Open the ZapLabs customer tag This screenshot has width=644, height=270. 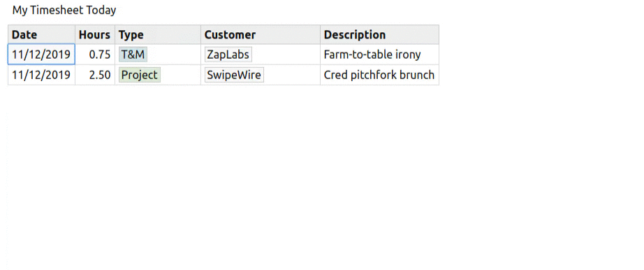pyautogui.click(x=228, y=55)
